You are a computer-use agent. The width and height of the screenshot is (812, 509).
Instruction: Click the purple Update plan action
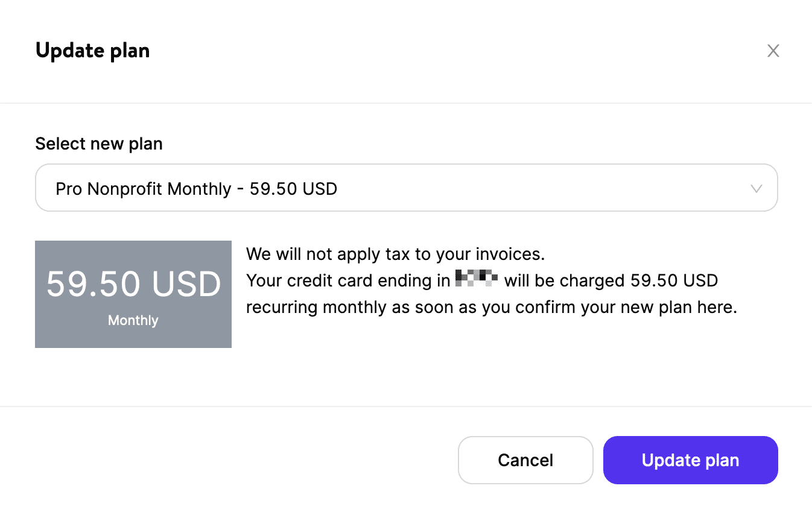pos(690,460)
